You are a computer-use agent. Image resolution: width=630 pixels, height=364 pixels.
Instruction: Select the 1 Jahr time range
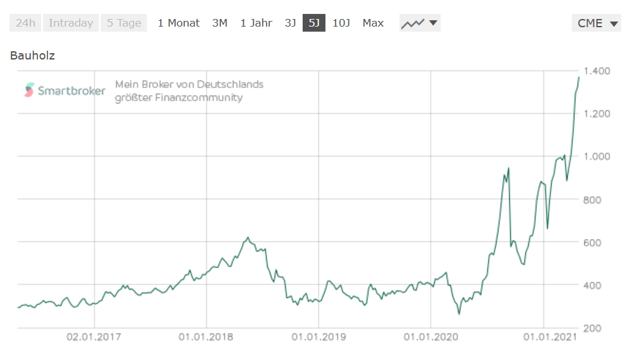pos(256,23)
